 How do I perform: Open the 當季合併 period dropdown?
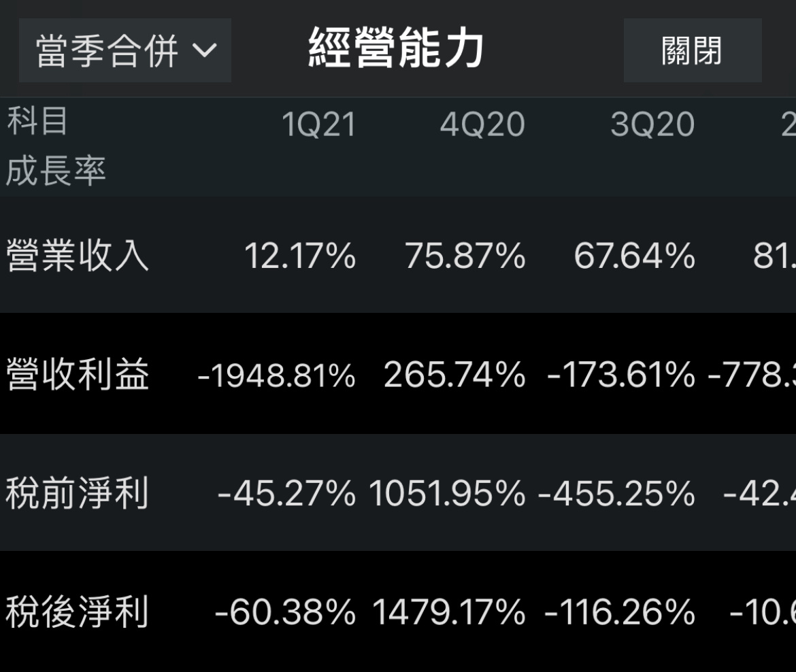click(125, 51)
